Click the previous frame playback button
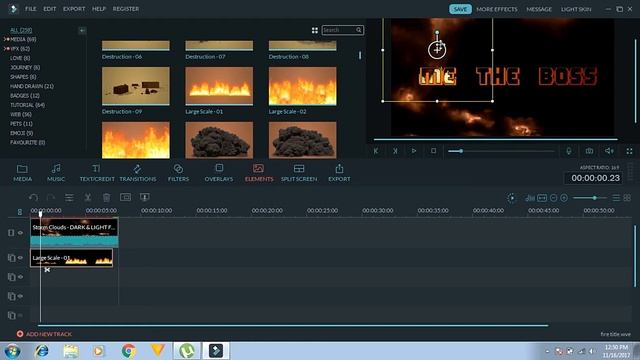Image resolution: width=640 pixels, height=360 pixels. coord(376,151)
